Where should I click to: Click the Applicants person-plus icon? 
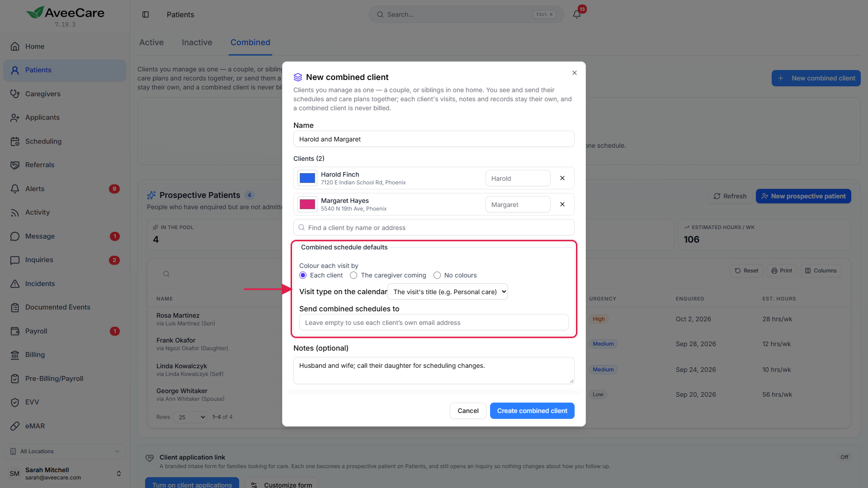click(x=15, y=117)
